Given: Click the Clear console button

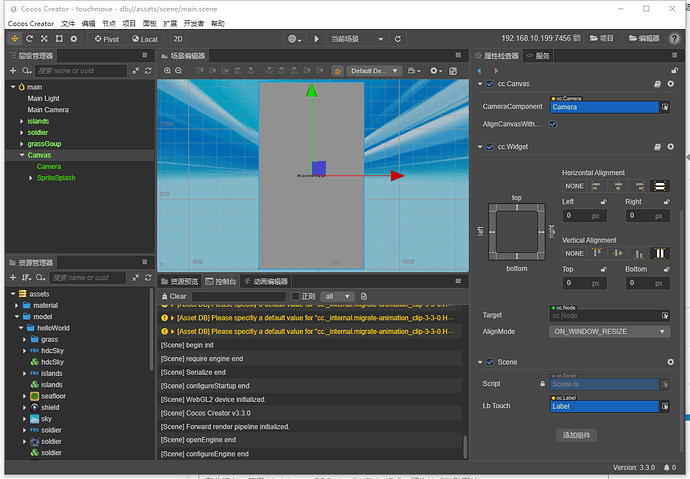Looking at the screenshot, I should [x=174, y=297].
